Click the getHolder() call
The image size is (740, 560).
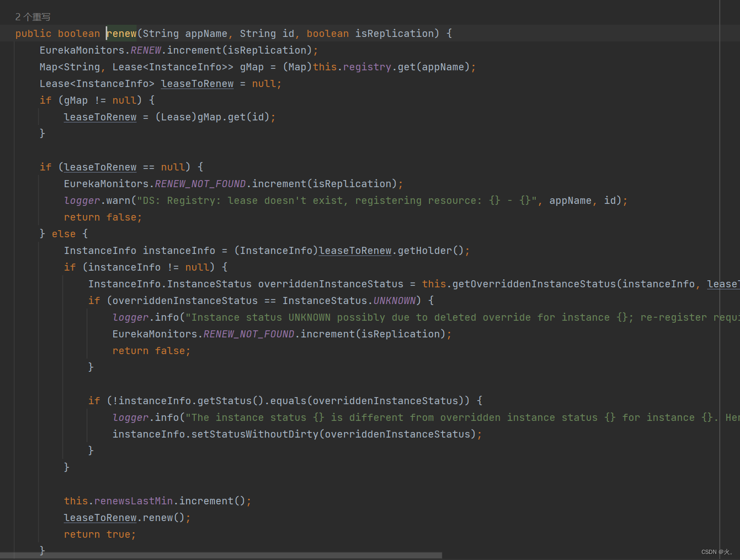point(431,250)
